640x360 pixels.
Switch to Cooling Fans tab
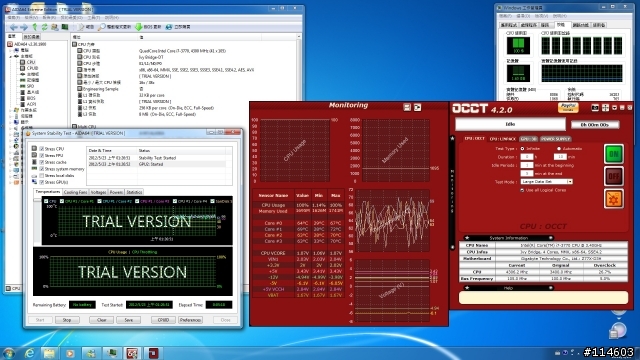pos(76,192)
